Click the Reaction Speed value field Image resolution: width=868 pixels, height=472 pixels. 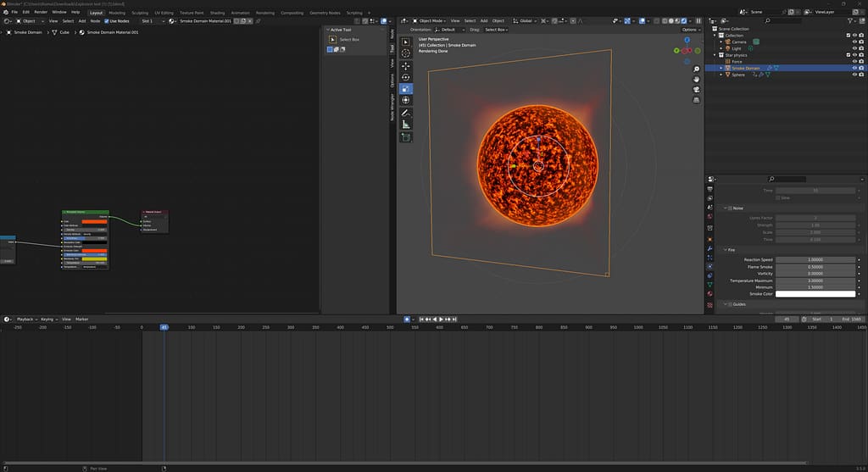click(x=815, y=260)
